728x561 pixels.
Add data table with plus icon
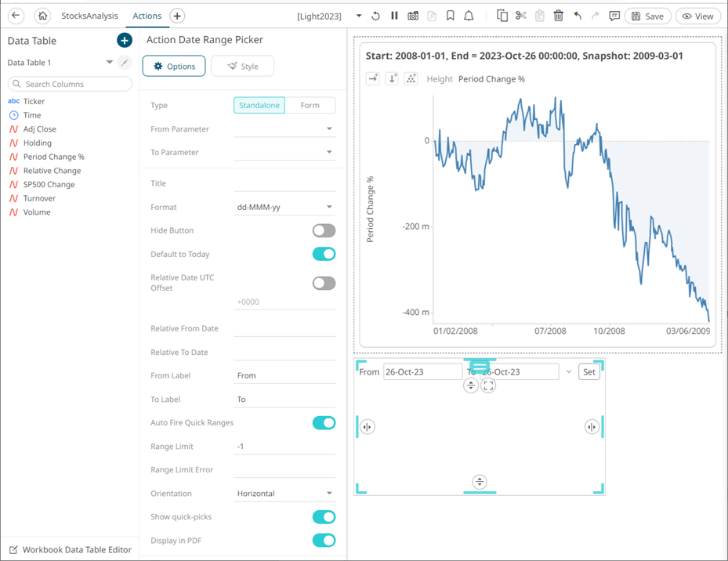click(124, 41)
